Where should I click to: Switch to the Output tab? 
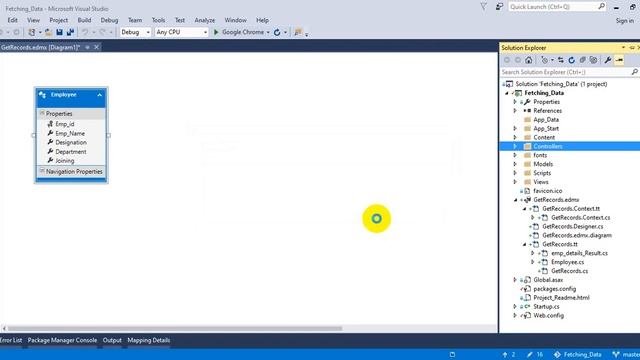112,340
